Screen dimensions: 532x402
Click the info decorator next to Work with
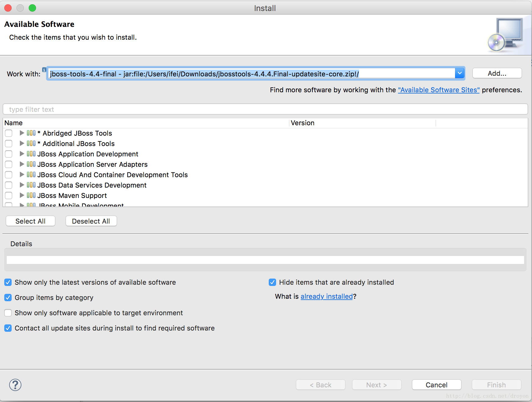click(x=44, y=70)
